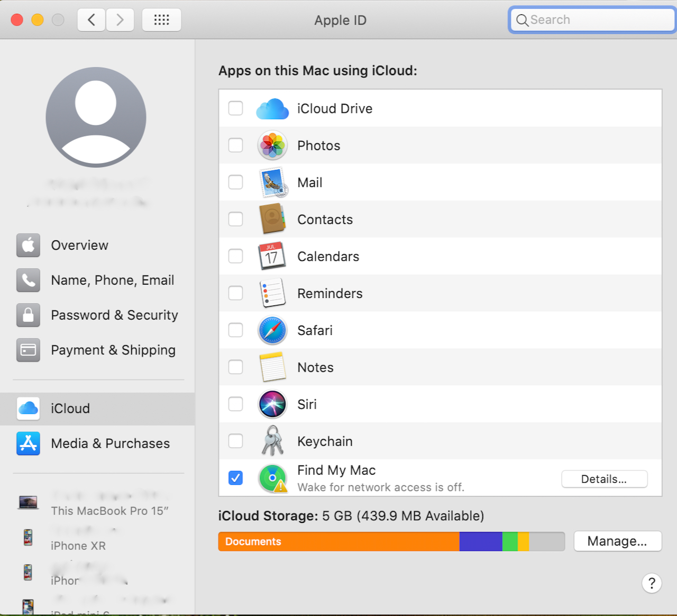Image resolution: width=677 pixels, height=616 pixels.
Task: Click the Contacts book icon
Action: coord(272,219)
